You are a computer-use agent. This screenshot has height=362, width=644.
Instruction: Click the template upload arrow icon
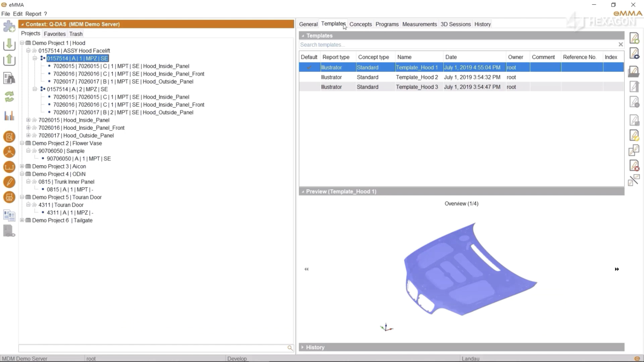tap(634, 86)
